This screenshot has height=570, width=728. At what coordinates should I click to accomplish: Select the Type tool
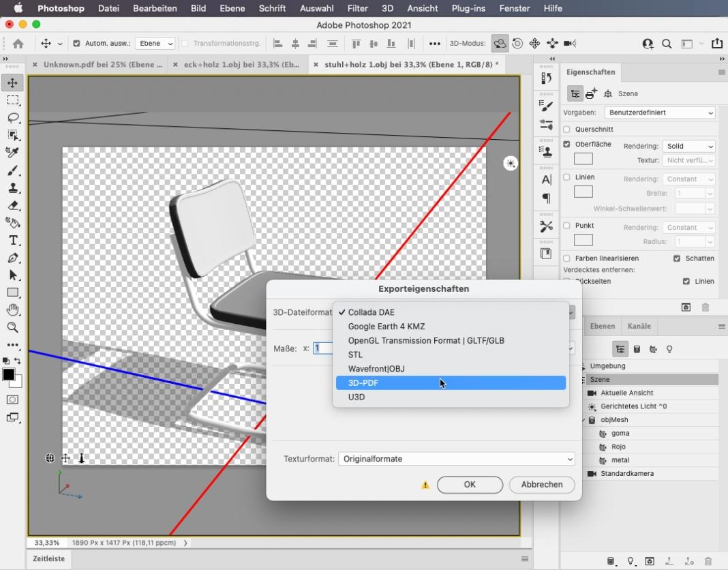[x=12, y=240]
